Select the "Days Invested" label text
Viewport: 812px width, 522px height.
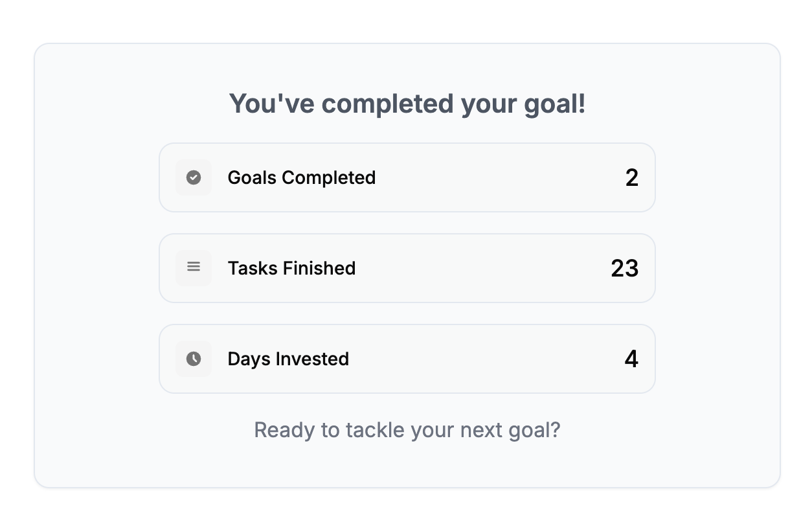tap(288, 359)
